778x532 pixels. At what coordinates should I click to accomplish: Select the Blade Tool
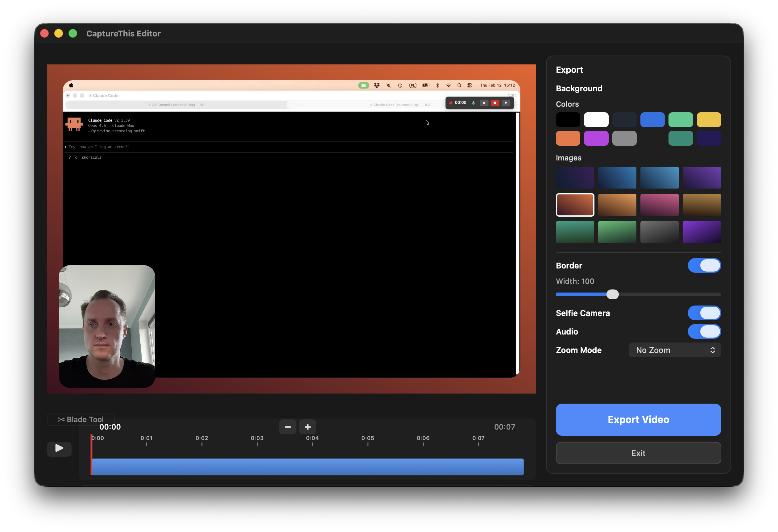tap(81, 419)
